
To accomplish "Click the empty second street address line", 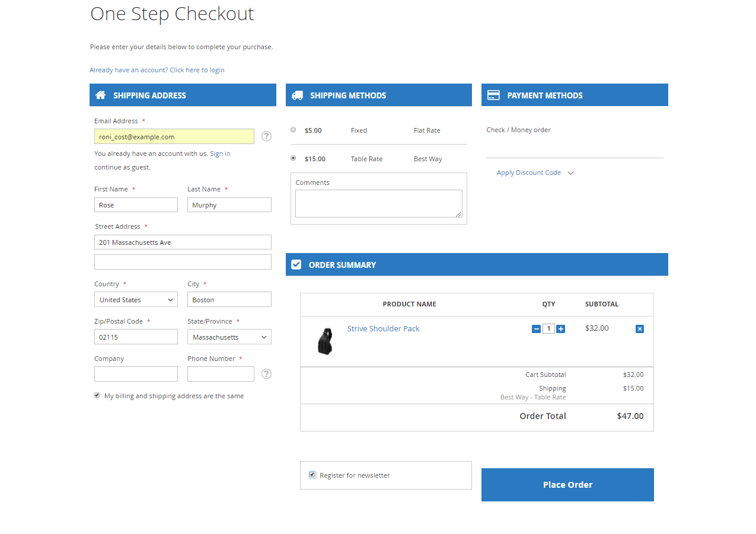I will [183, 262].
